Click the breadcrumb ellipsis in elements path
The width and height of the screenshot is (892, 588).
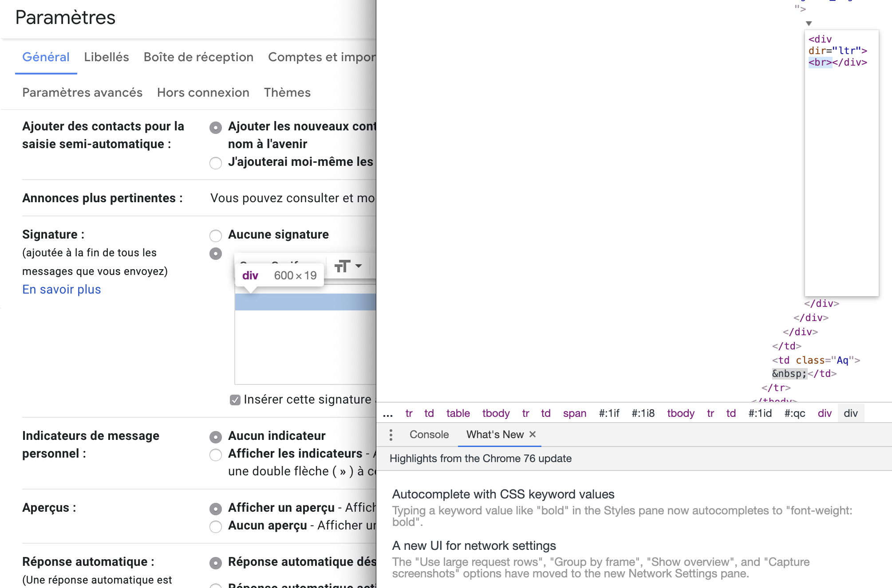(x=388, y=414)
